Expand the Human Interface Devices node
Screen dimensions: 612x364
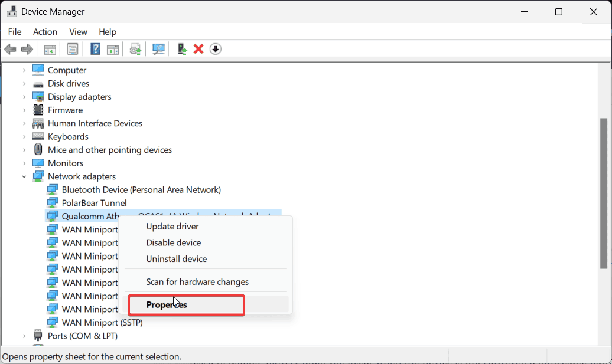(x=24, y=123)
